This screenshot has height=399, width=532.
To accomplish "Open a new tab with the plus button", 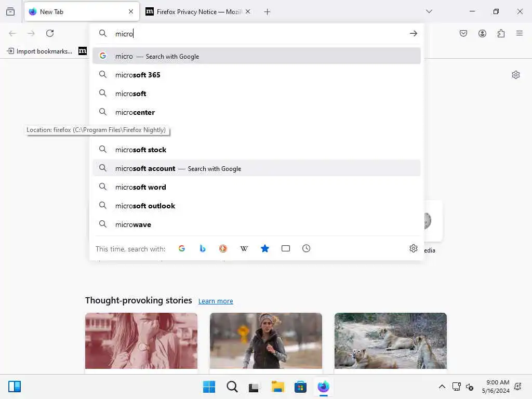I will click(x=268, y=12).
